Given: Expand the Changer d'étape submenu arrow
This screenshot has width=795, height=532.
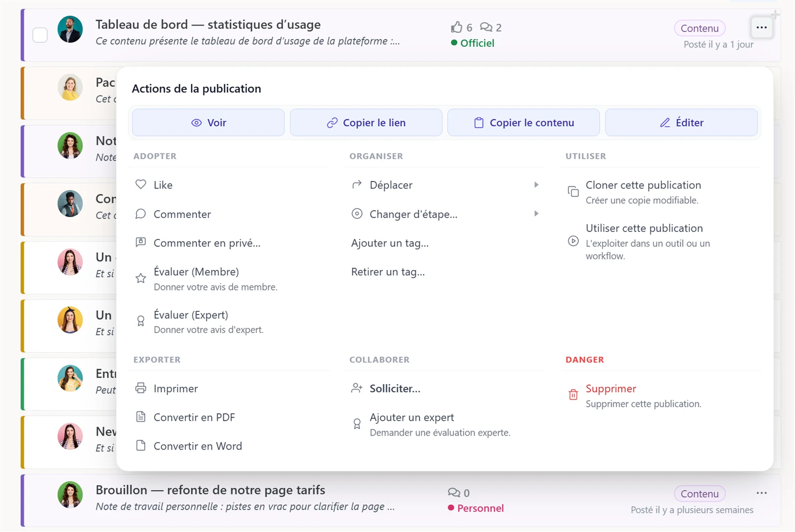Looking at the screenshot, I should point(536,214).
